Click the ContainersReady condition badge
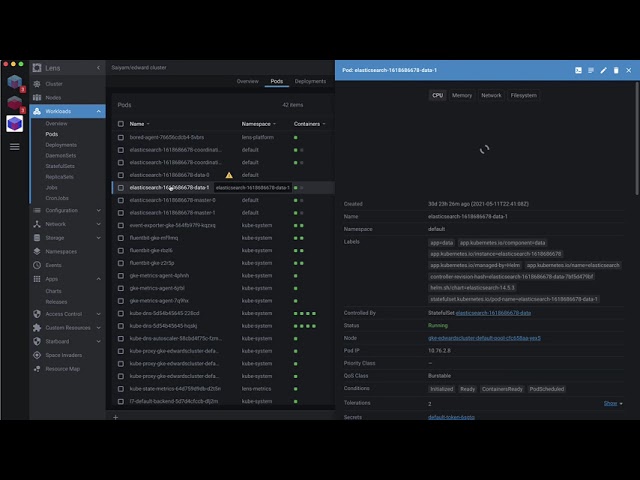The height and width of the screenshot is (480, 640). (502, 389)
